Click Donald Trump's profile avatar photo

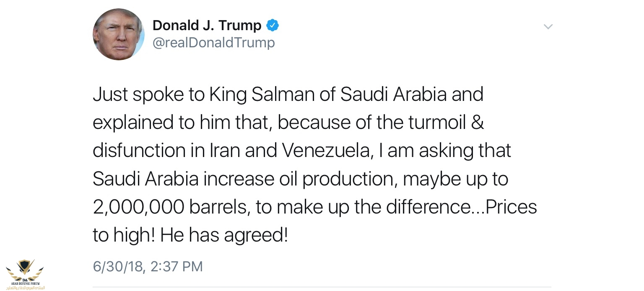coord(119,34)
